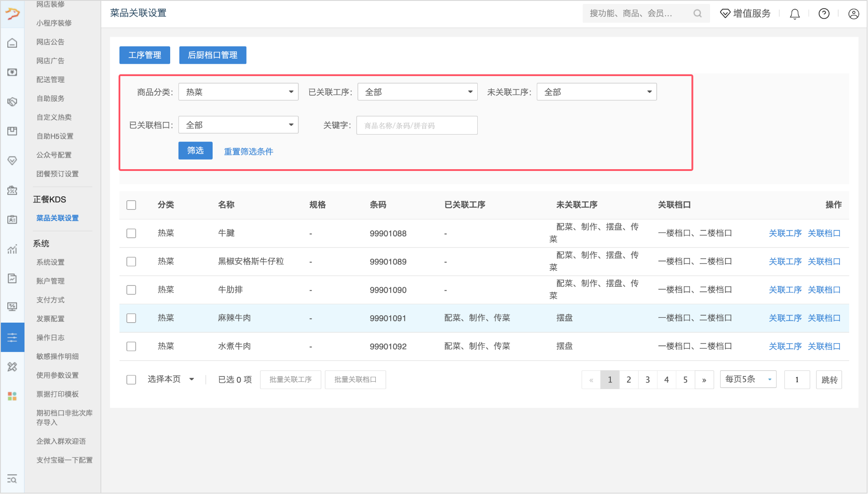The image size is (868, 494).
Task: Open 票据打印模板 in side menu
Action: click(x=57, y=394)
